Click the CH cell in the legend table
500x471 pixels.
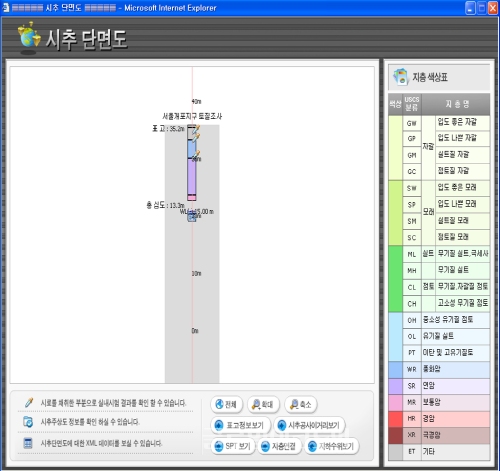pyautogui.click(x=412, y=303)
